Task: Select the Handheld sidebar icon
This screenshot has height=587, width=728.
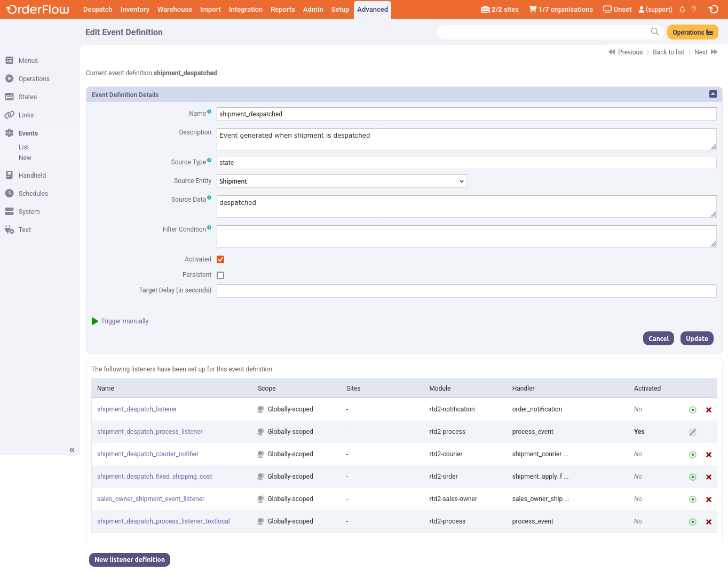Action: pos(9,175)
